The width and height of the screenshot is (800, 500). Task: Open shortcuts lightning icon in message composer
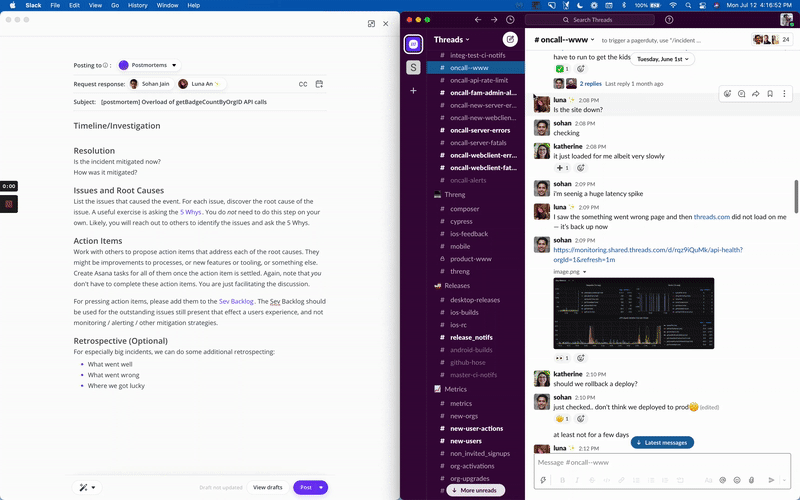click(x=543, y=480)
